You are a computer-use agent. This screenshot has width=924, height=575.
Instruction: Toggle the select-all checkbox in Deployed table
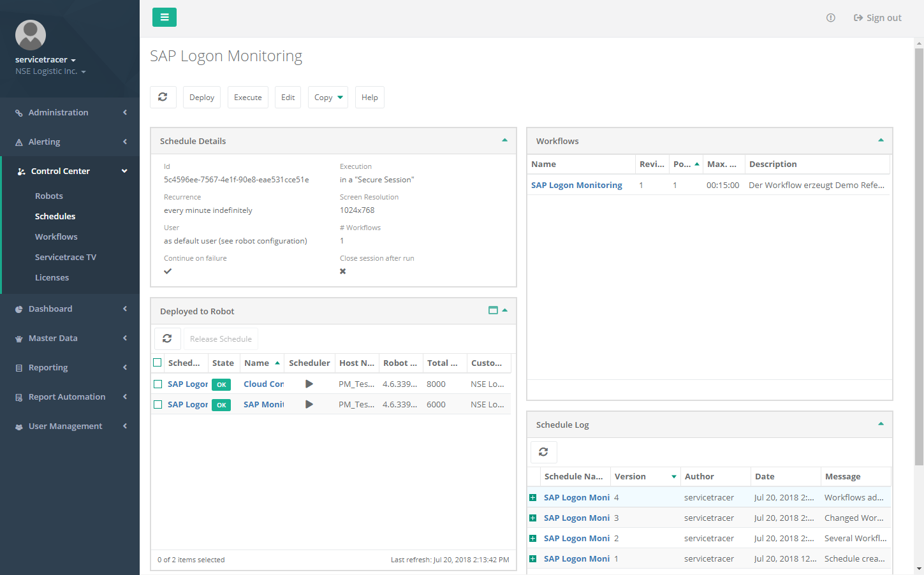point(158,363)
